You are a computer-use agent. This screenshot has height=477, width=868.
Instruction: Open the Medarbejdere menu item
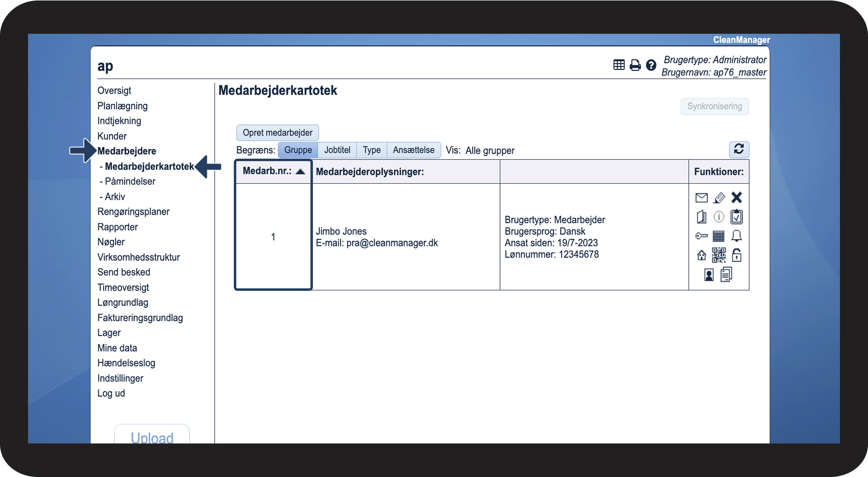[x=127, y=151]
